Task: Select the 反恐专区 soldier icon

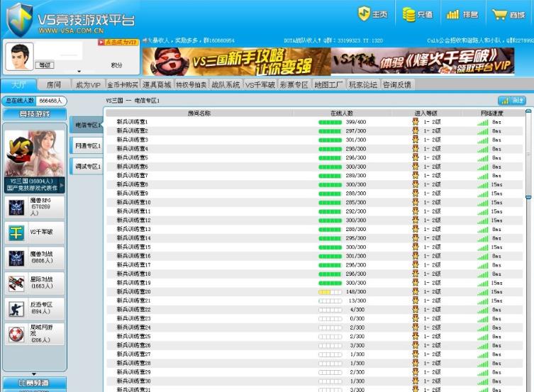Action: (x=16, y=309)
